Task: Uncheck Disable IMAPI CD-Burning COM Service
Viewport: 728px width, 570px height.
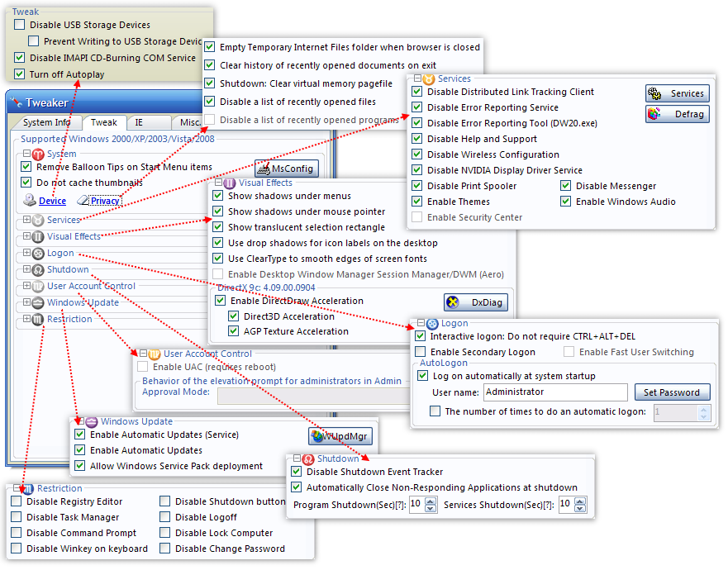Action: click(x=19, y=58)
